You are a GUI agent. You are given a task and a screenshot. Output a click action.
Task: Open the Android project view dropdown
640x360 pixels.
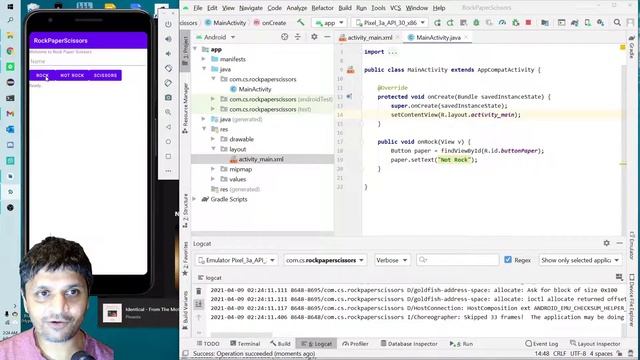pos(216,37)
